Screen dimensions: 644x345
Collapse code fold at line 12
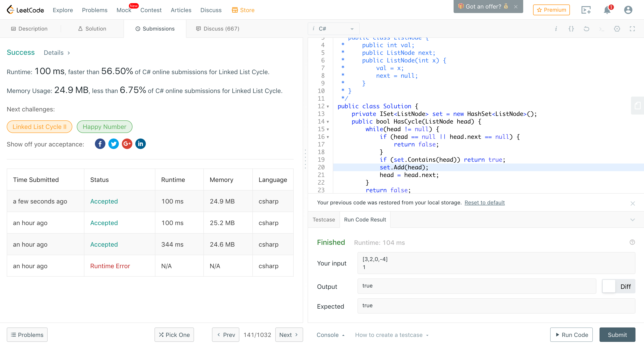[327, 106]
